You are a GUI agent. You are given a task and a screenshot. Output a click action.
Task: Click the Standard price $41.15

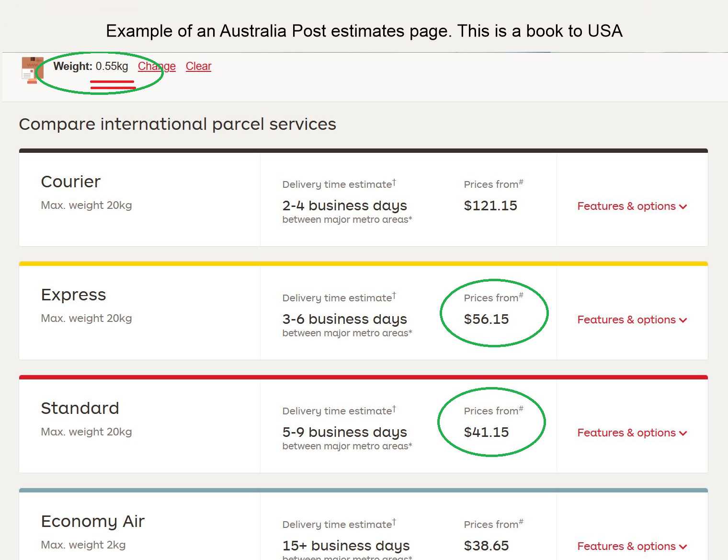(486, 432)
